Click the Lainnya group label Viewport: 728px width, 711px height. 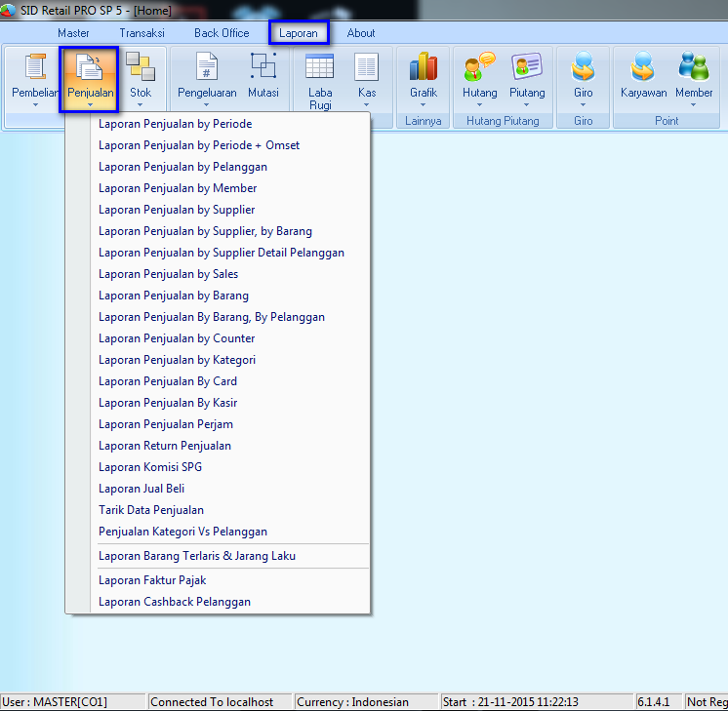(423, 121)
